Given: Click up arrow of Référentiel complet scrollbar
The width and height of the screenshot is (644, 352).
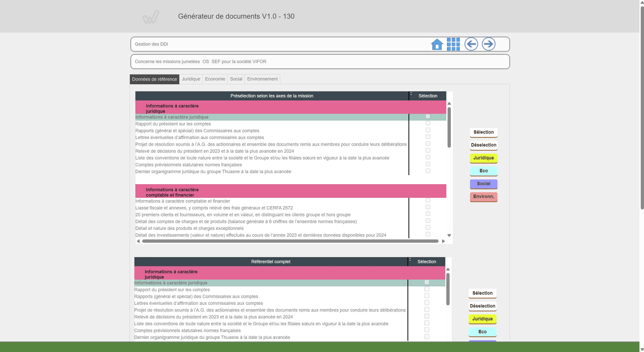Looking at the screenshot, I should click(x=448, y=269).
